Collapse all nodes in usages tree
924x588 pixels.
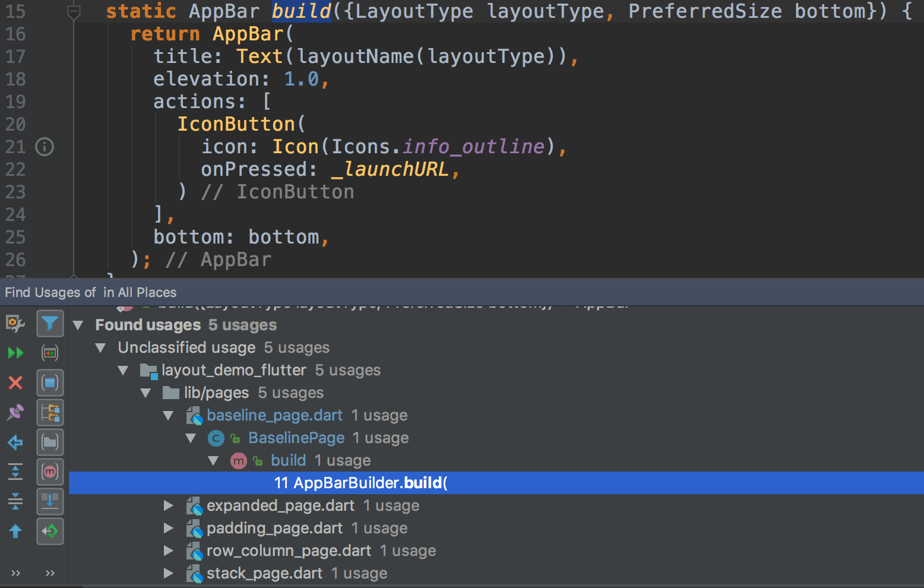[x=15, y=501]
